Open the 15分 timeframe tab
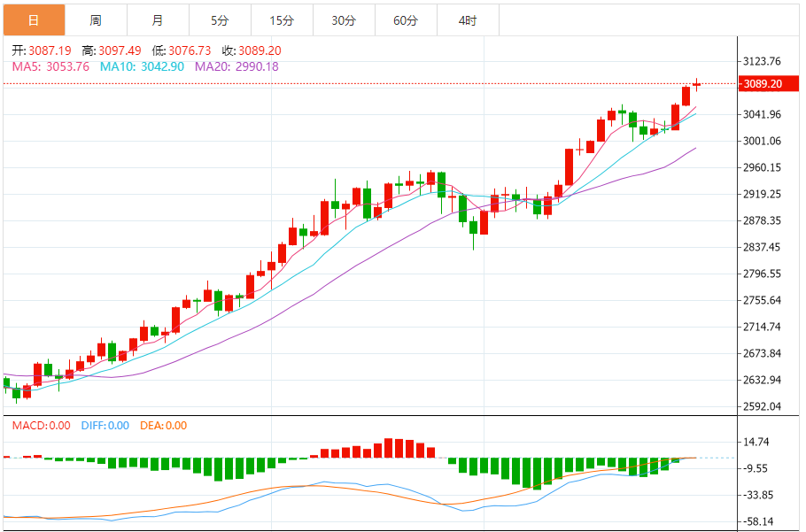Viewport: 806px width, 532px height. click(283, 20)
